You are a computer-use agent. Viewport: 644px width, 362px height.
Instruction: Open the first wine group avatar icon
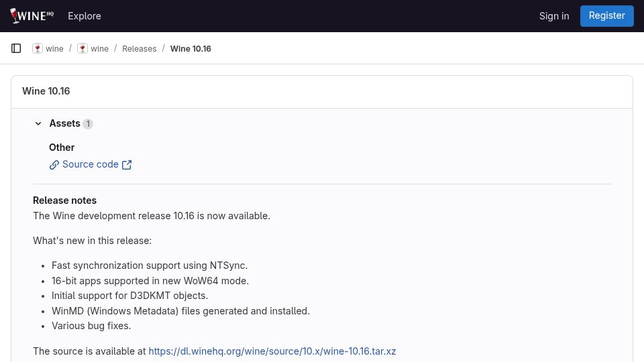point(38,48)
